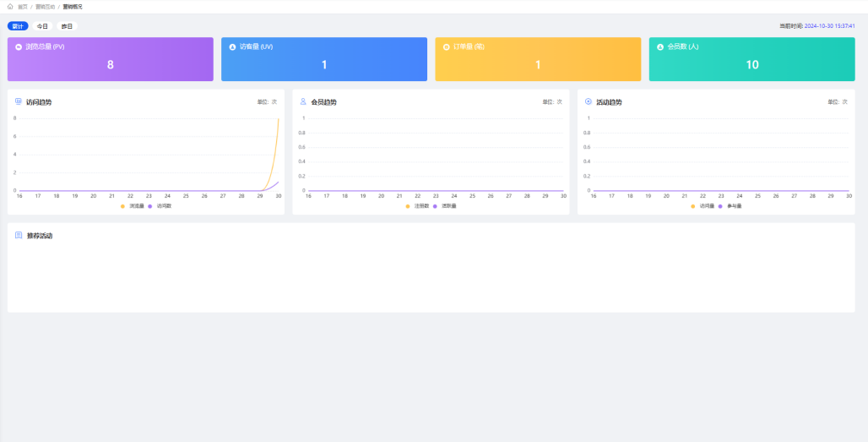Toggle the 浏览量 legend in 访问趋势 chart

coord(133,206)
